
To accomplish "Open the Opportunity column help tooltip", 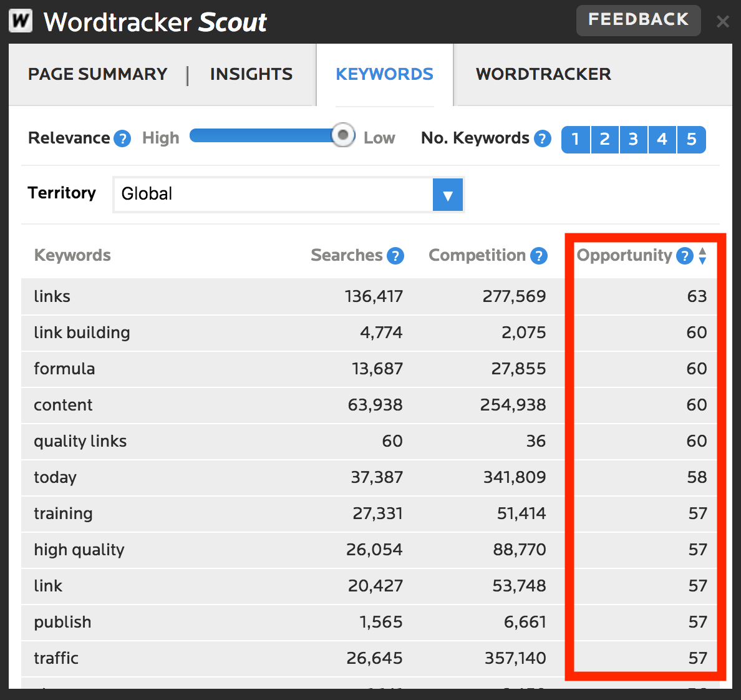I will 684,255.
